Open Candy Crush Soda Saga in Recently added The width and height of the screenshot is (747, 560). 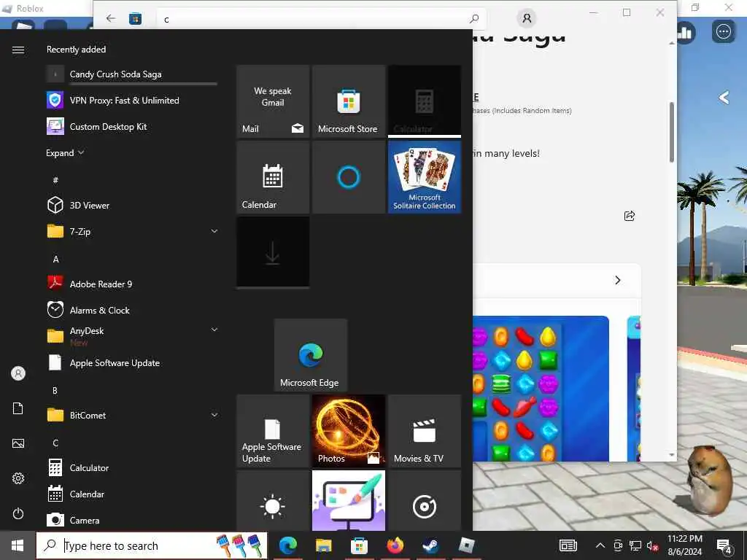(x=132, y=74)
